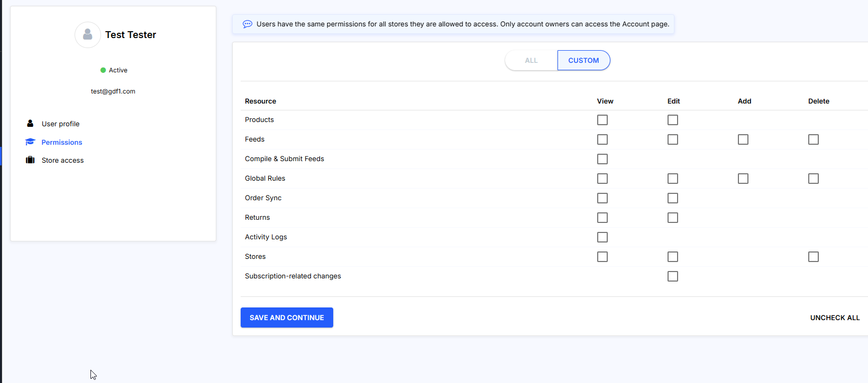This screenshot has width=868, height=383.
Task: Enable View for Compile & Submit Feeds
Action: pos(602,159)
